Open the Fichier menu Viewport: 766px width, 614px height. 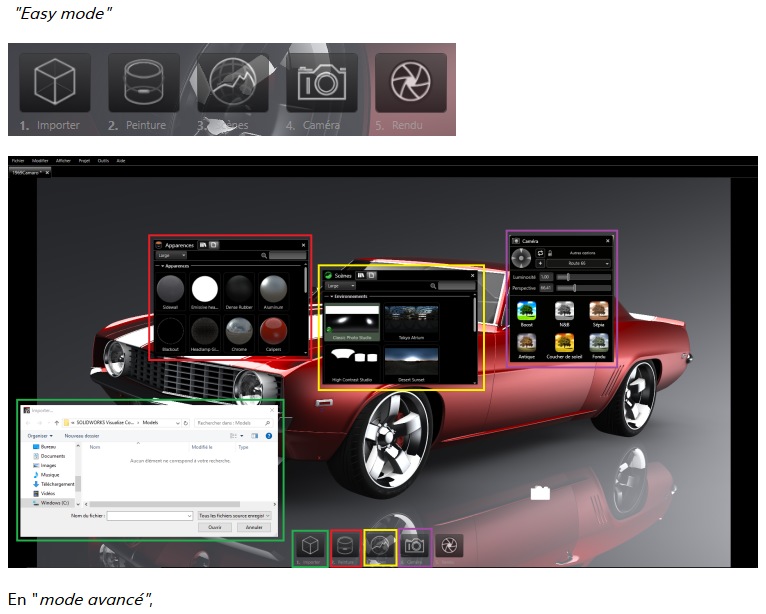coord(17,160)
